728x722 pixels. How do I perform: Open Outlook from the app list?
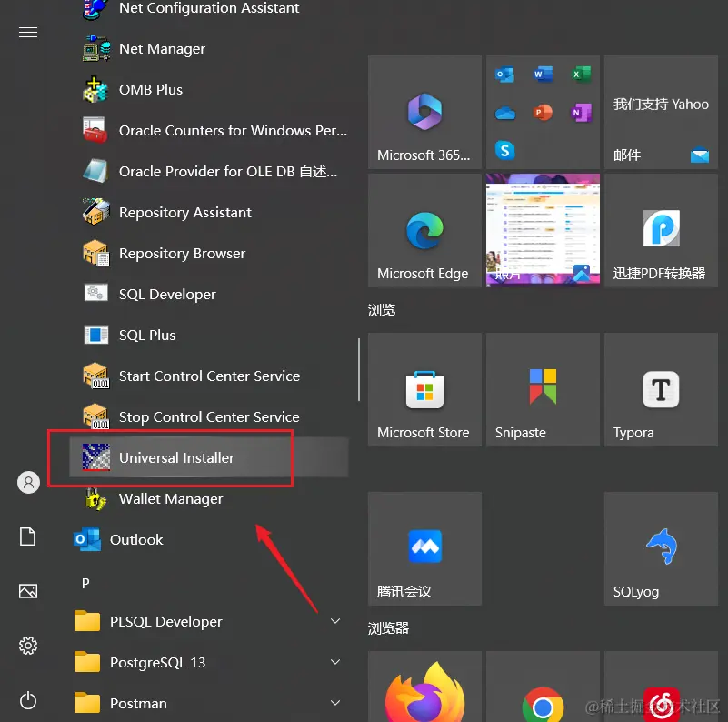[x=209, y=539]
